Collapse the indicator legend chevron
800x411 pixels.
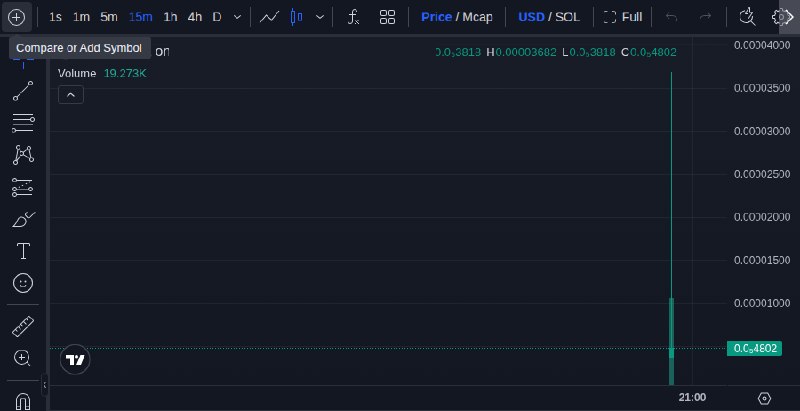(x=71, y=95)
